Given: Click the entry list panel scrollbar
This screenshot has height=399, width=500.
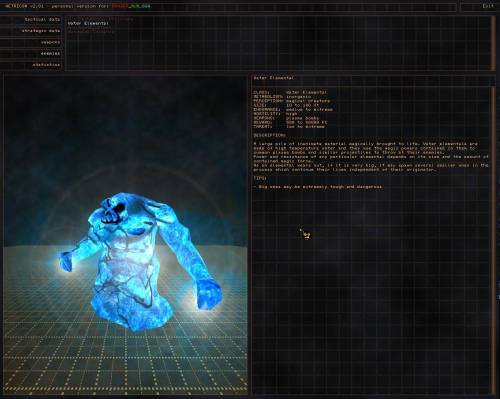Looking at the screenshot, I should coord(494,42).
